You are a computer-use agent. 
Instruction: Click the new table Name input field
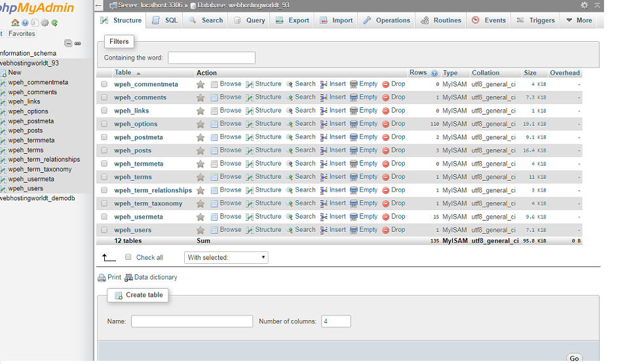(x=191, y=321)
